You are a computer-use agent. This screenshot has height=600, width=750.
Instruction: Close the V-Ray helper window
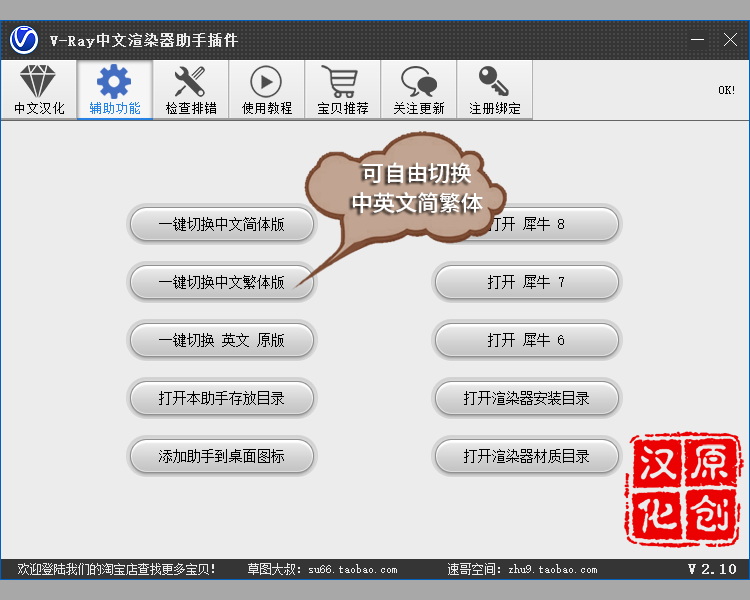[x=730, y=40]
